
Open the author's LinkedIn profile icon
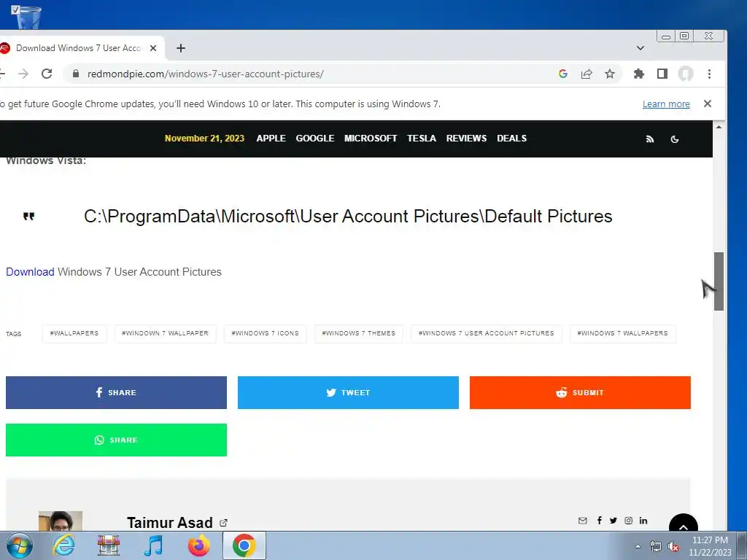tap(643, 521)
